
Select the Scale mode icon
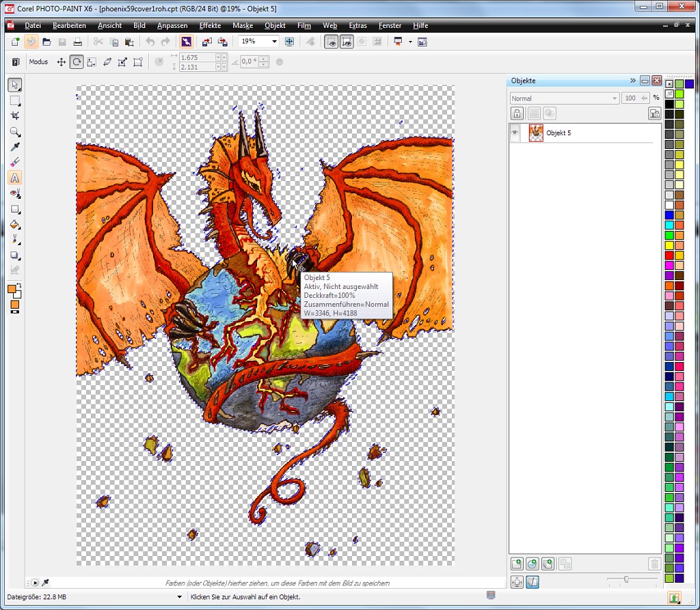coord(92,62)
